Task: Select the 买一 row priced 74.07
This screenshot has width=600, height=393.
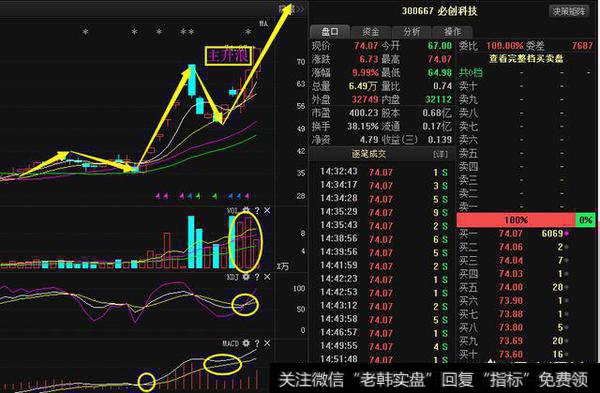Action: coord(513,233)
